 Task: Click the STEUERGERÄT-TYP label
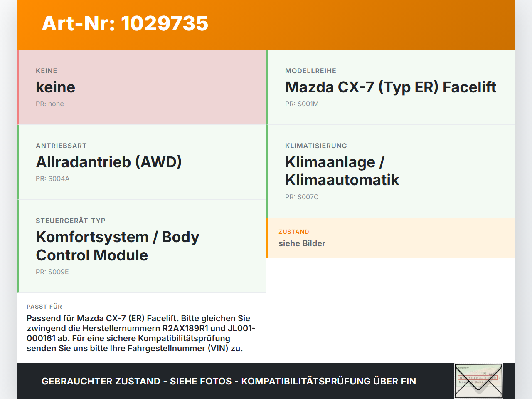click(71, 221)
